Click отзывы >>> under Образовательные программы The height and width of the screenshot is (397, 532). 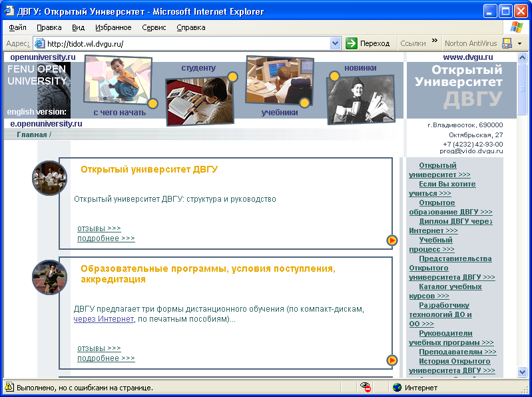(99, 348)
